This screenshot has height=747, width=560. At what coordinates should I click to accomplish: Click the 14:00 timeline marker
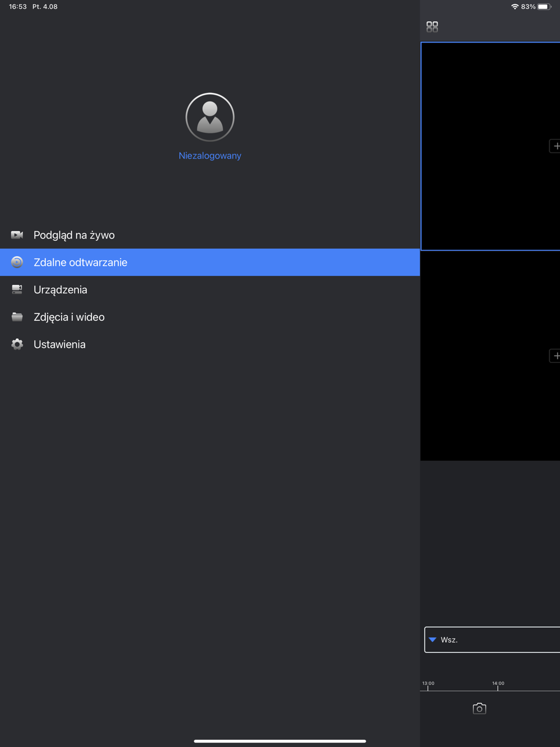click(x=498, y=683)
